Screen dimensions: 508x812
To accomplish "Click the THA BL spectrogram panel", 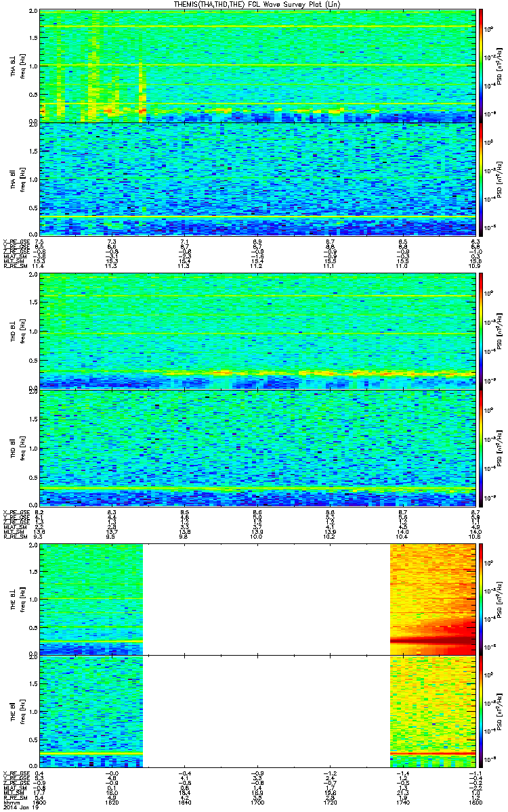I will click(x=256, y=66).
